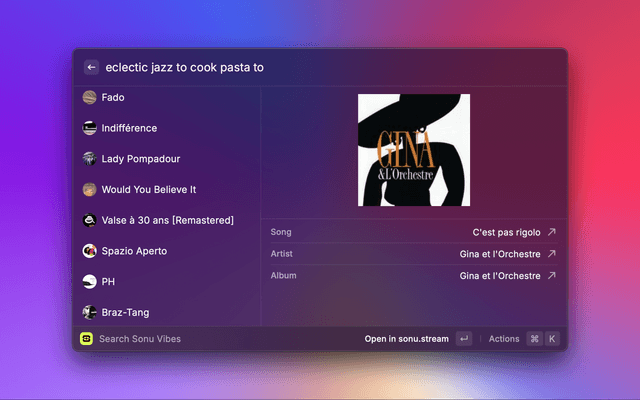Select Would You Believe It track
Image resolution: width=640 pixels, height=400 pixels.
point(148,190)
